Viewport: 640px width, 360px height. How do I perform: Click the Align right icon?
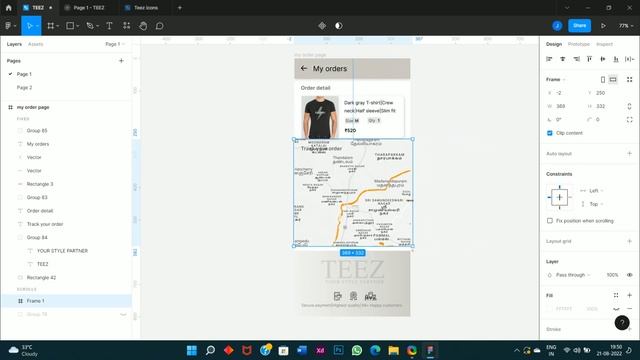tap(576, 59)
